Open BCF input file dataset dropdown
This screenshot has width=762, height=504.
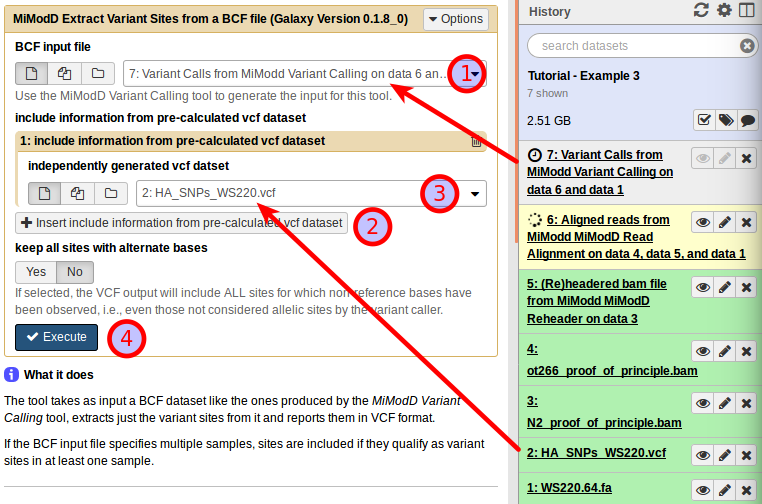(305, 74)
